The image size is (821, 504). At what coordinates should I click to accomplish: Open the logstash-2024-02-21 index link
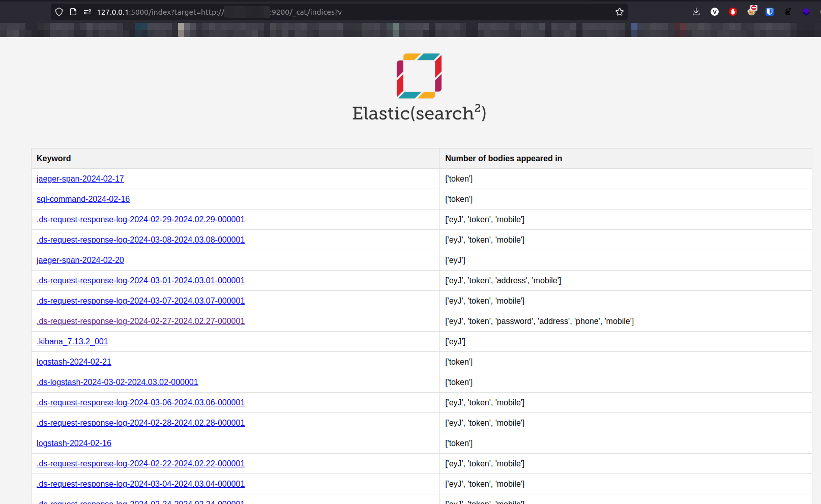pos(74,362)
